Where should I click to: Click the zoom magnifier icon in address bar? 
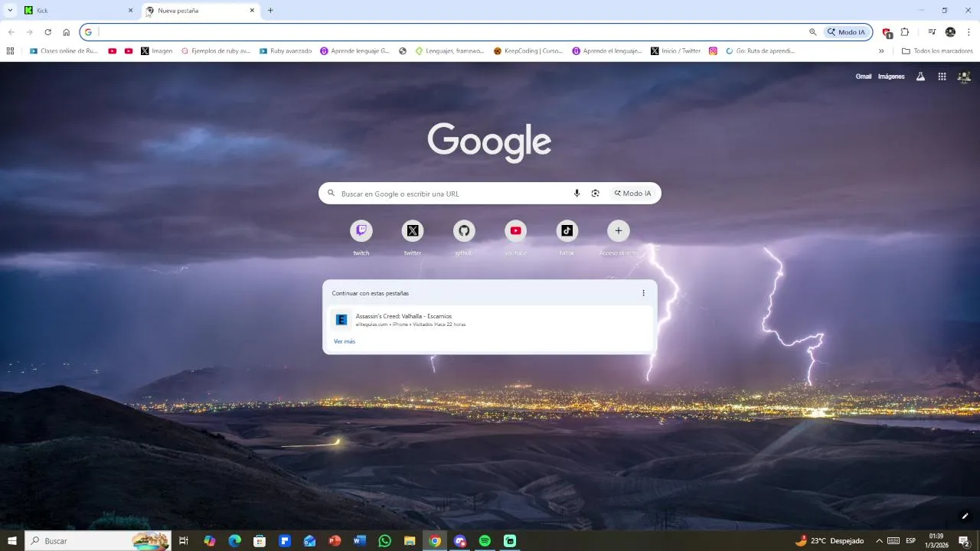point(813,32)
